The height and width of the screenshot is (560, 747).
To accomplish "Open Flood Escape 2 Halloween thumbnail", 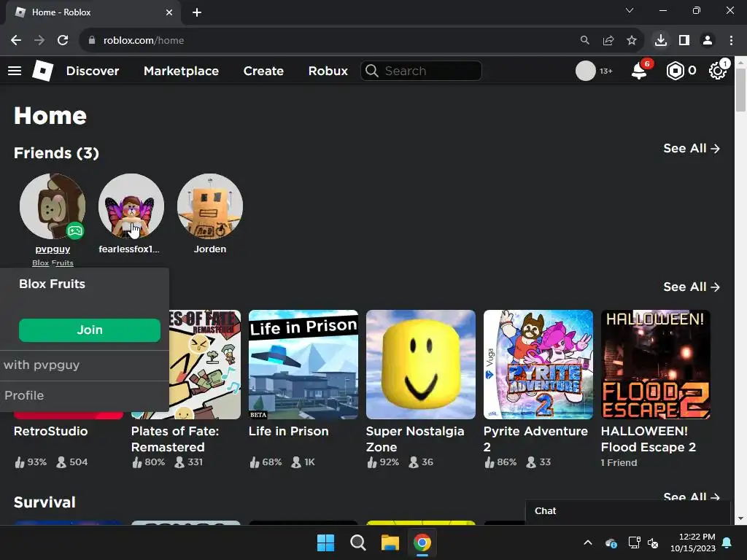I will point(656,365).
